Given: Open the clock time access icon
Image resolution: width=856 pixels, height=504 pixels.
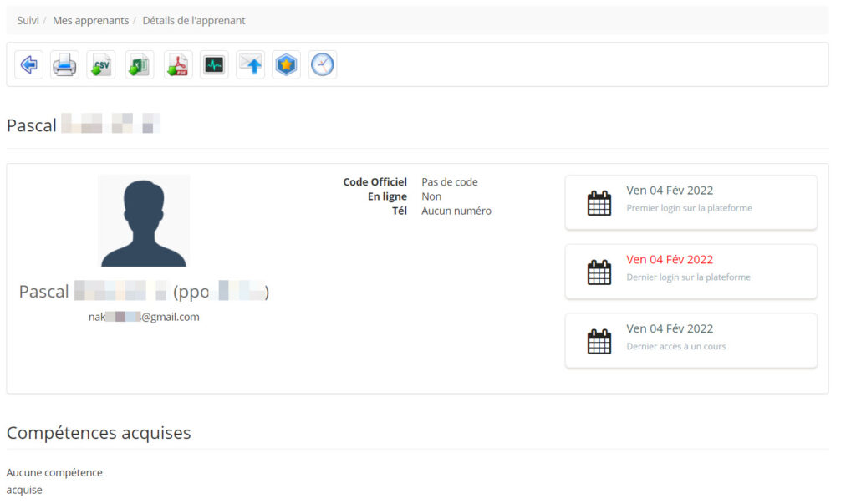Looking at the screenshot, I should click(323, 65).
